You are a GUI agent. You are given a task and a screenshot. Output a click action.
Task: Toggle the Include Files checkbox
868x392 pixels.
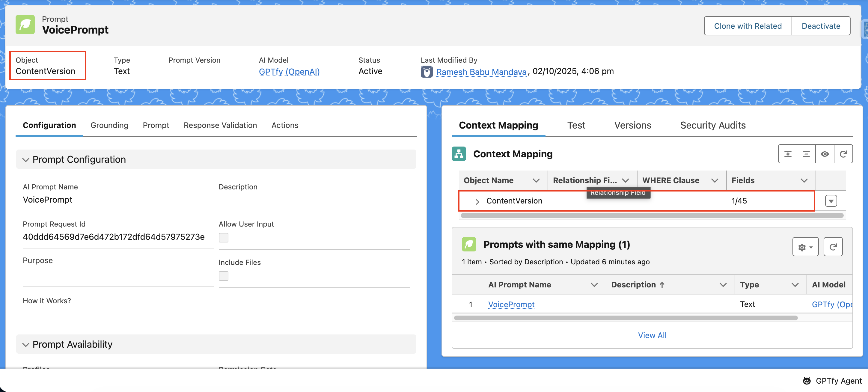click(223, 276)
